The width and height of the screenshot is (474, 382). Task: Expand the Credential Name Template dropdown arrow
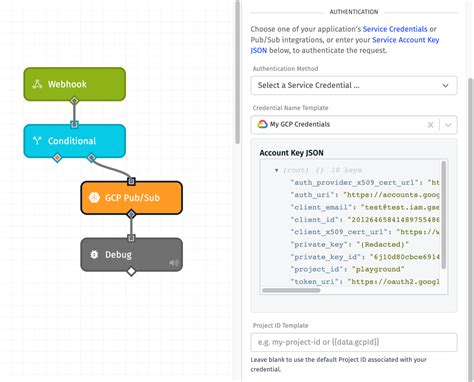(448, 125)
